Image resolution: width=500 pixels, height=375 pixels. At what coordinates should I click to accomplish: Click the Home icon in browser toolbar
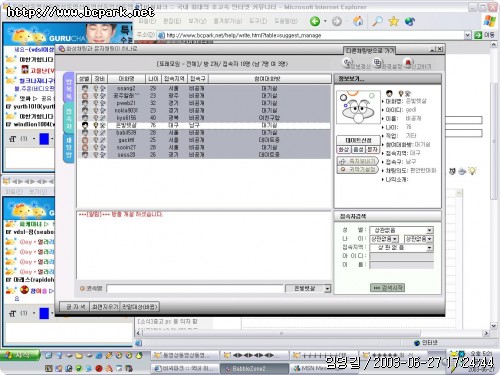[358, 21]
